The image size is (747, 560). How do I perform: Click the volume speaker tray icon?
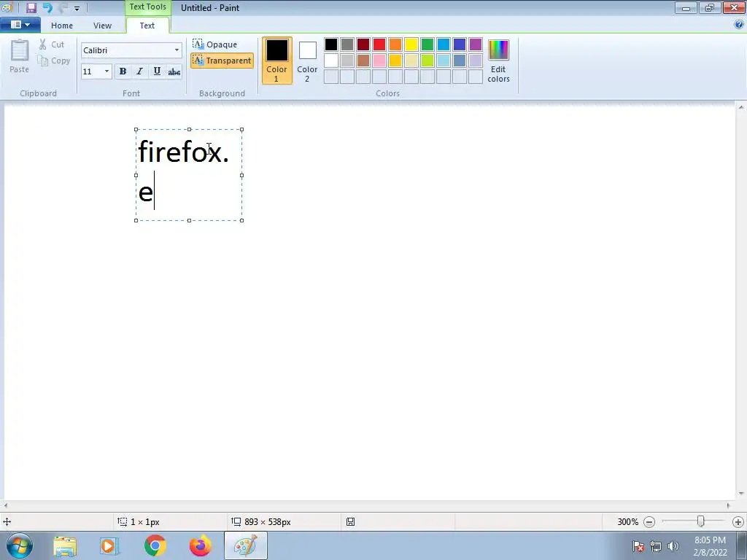(673, 546)
